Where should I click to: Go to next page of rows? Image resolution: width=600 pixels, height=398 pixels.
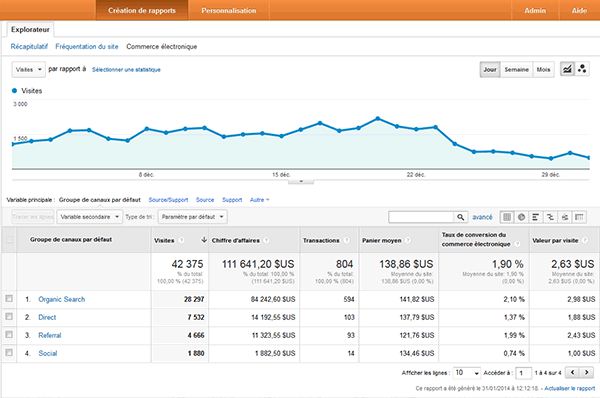[x=587, y=372]
